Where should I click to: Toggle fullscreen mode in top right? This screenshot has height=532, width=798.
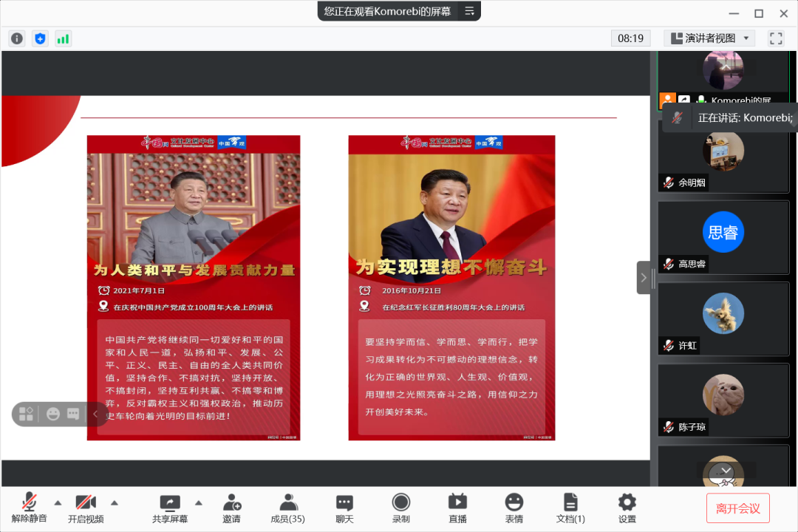(x=776, y=38)
